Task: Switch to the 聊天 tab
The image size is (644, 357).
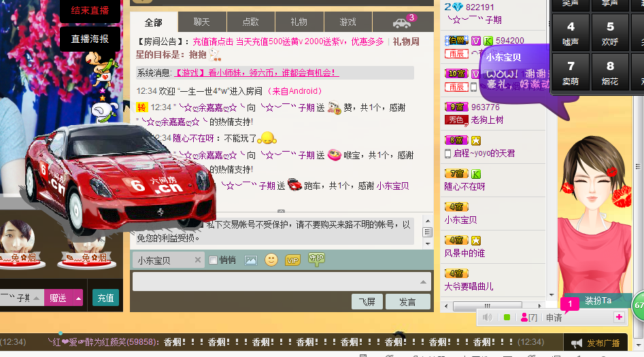Action: tap(202, 22)
